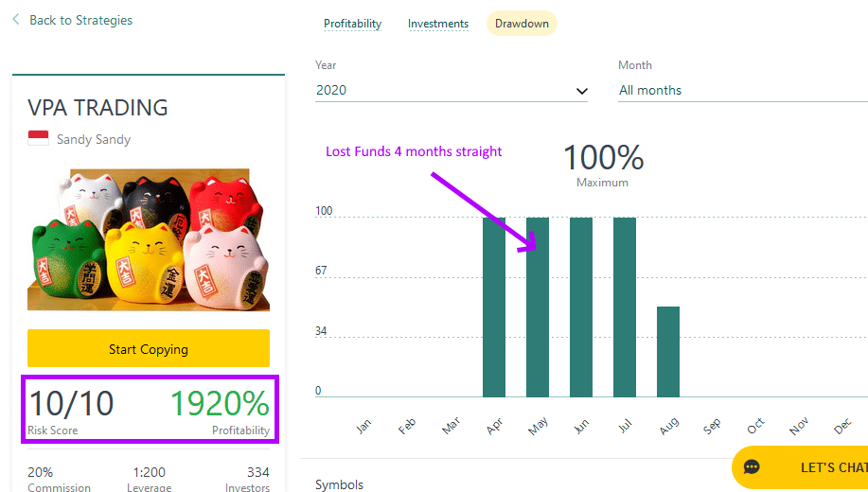Image resolution: width=868 pixels, height=492 pixels.
Task: Select the August drawdown bar
Action: pos(668,352)
